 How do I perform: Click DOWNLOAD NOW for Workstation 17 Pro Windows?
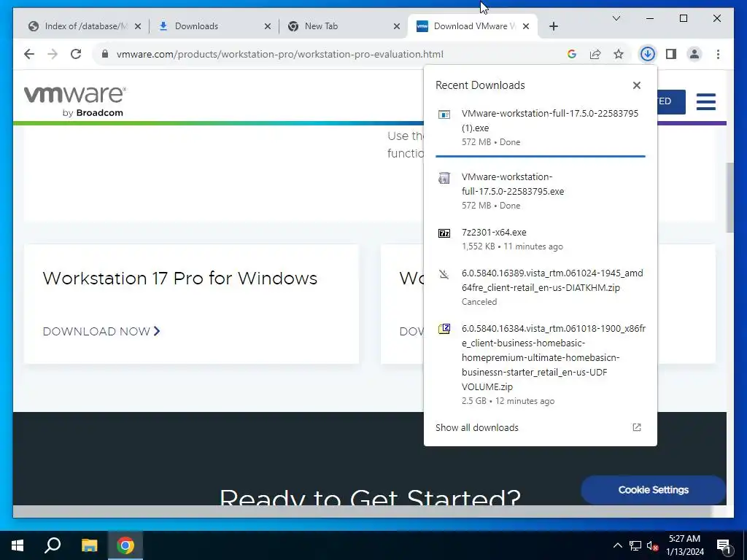(101, 332)
